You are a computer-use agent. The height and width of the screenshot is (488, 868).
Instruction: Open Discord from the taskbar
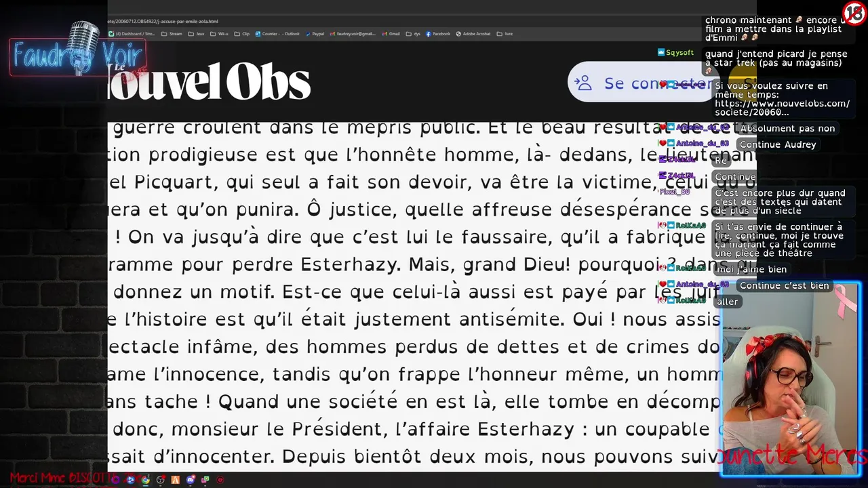click(x=190, y=480)
